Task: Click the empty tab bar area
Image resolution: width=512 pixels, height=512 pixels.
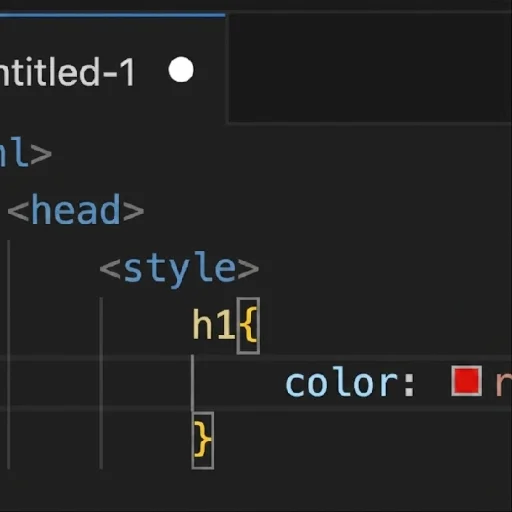Action: pos(370,68)
